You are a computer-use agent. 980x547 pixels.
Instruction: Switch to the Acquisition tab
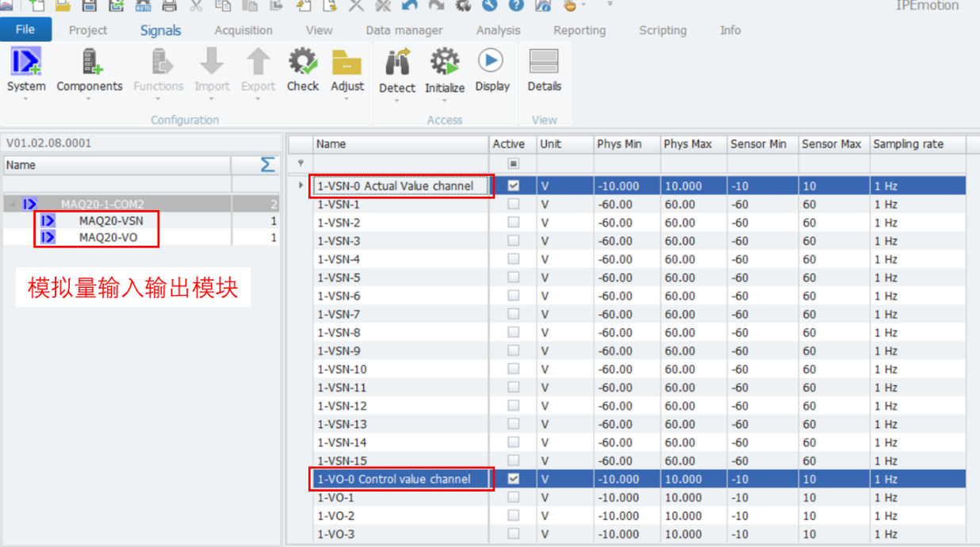[x=243, y=30]
